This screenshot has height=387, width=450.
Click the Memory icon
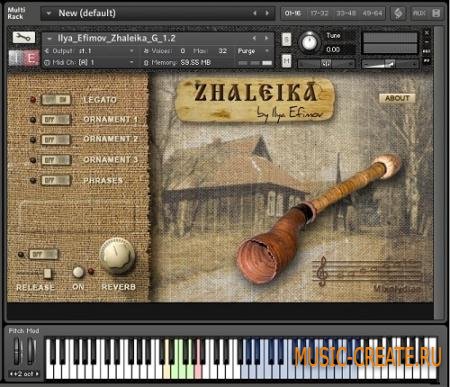pos(146,62)
